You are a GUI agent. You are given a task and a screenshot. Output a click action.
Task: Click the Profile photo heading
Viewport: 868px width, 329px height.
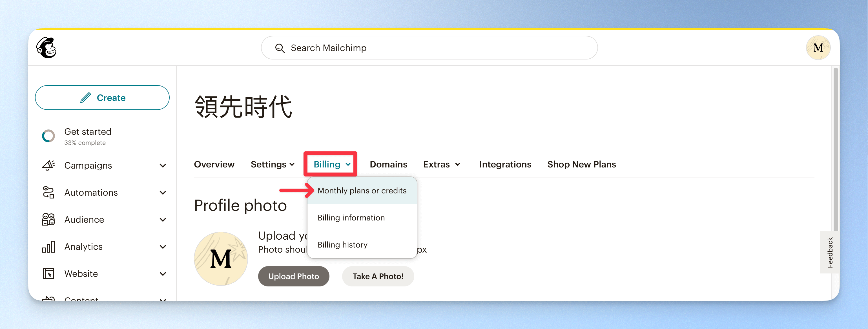coord(240,206)
